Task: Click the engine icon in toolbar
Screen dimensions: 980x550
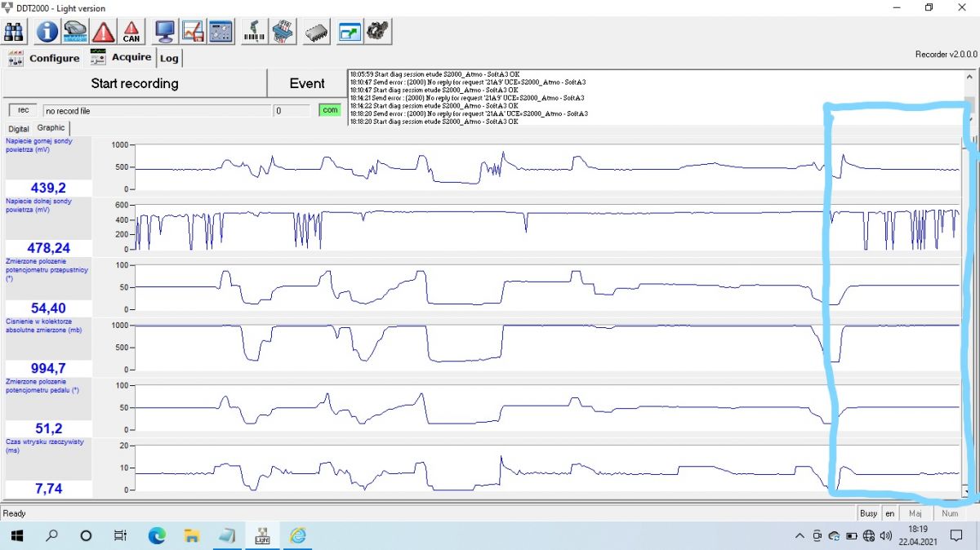Action: point(378,32)
